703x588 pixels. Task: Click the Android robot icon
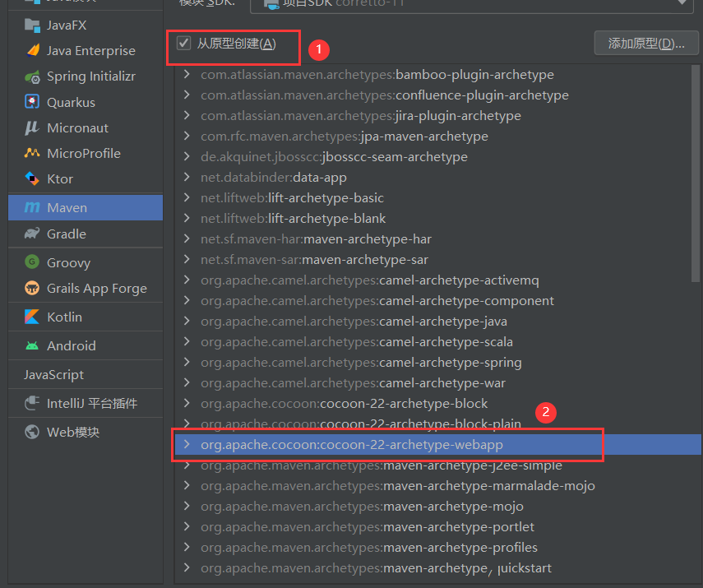pyautogui.click(x=32, y=345)
